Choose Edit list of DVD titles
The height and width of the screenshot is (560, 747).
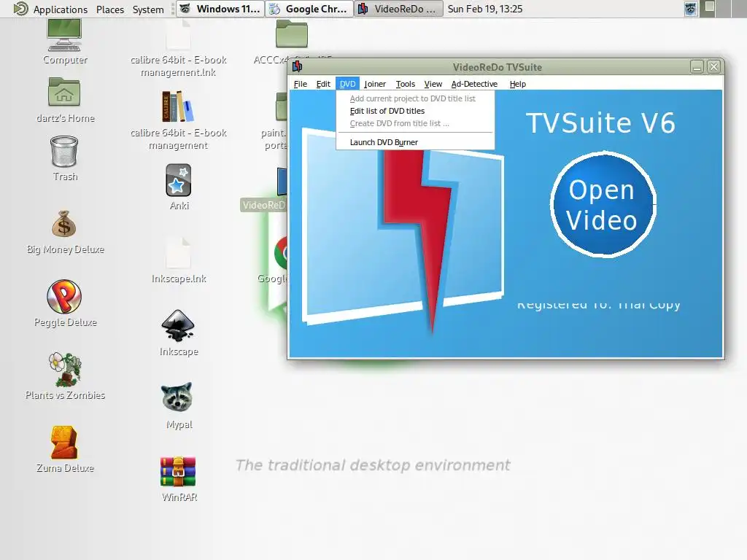point(415,111)
